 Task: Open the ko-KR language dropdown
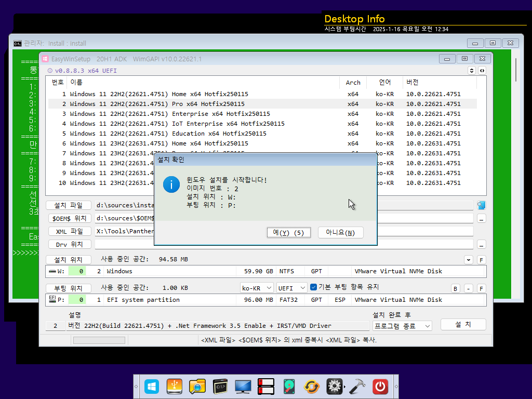(257, 288)
